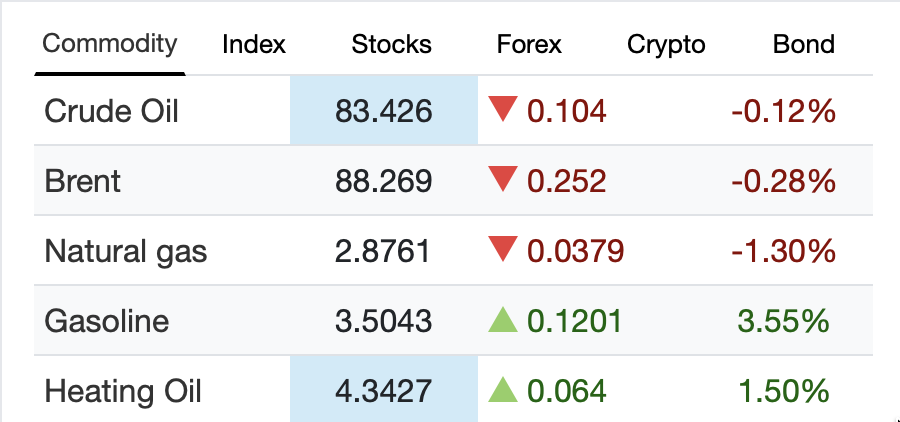Image resolution: width=900 pixels, height=422 pixels.
Task: Click the change value 0.064
Action: (567, 392)
